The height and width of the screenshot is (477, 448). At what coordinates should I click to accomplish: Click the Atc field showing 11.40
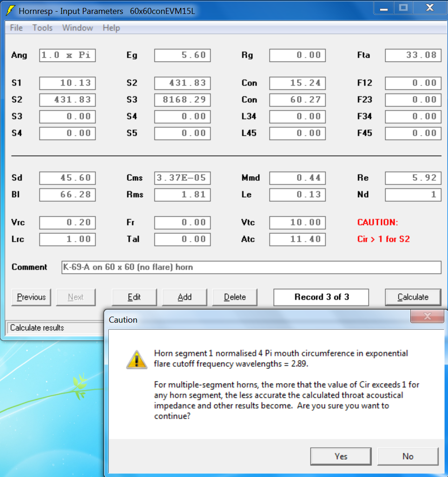click(297, 239)
